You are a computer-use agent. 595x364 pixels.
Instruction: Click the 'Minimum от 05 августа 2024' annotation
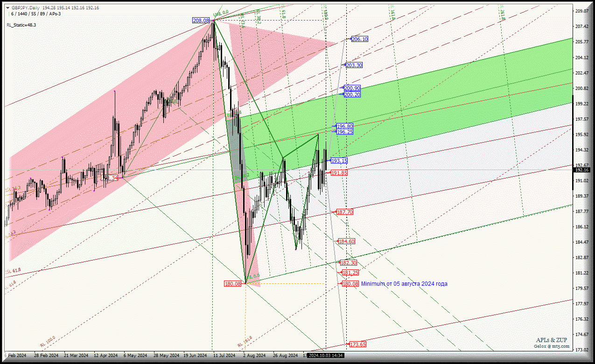click(404, 283)
